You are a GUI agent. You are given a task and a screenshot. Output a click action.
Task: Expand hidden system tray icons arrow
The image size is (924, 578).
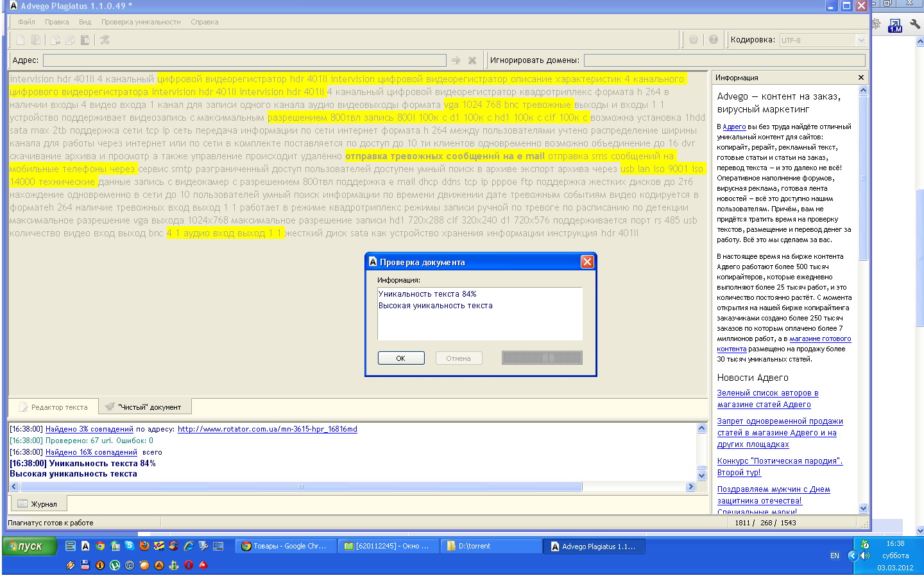click(x=853, y=556)
